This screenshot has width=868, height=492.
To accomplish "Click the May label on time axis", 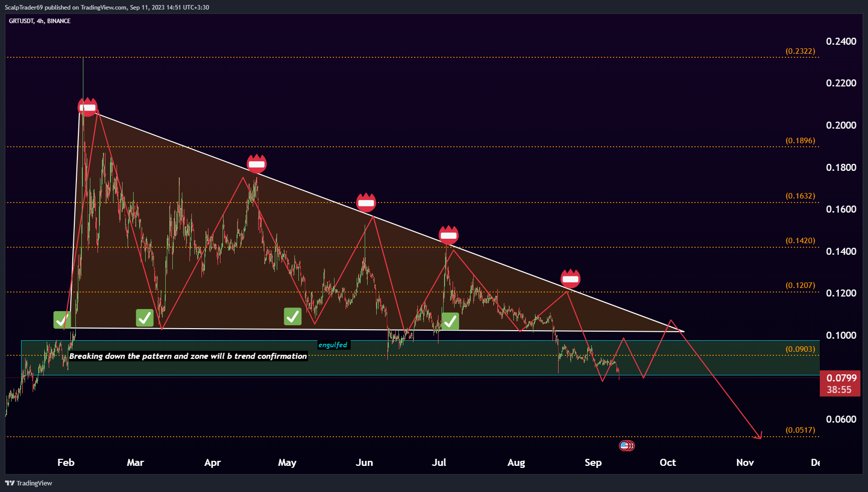I will (287, 462).
